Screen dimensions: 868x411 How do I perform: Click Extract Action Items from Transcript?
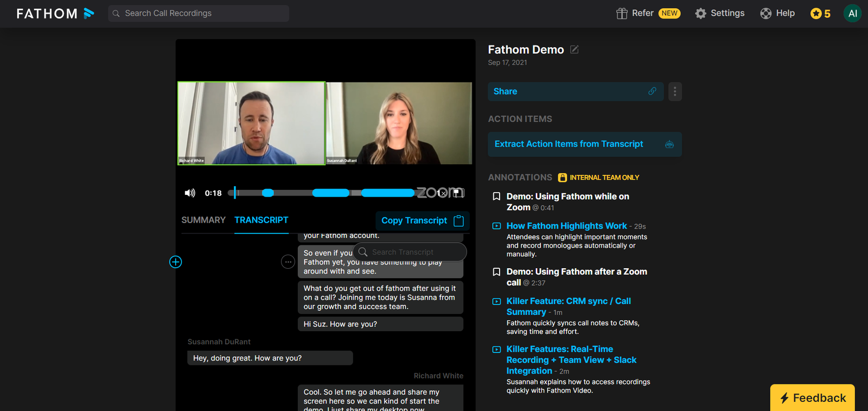point(585,144)
